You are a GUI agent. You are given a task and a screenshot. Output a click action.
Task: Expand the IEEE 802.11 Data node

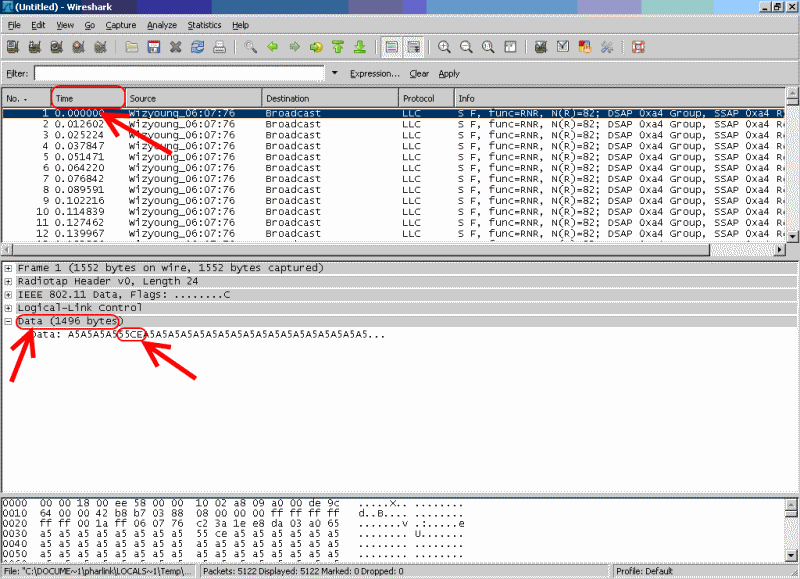tap(8, 295)
